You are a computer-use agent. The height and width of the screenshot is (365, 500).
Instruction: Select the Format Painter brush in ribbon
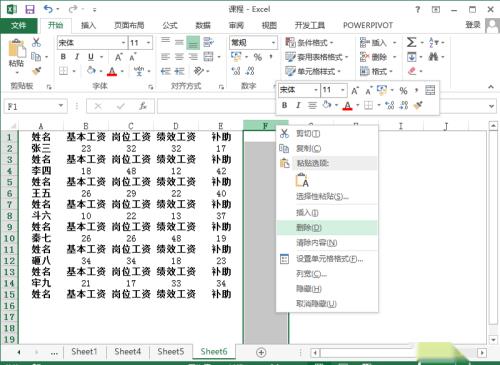(36, 71)
